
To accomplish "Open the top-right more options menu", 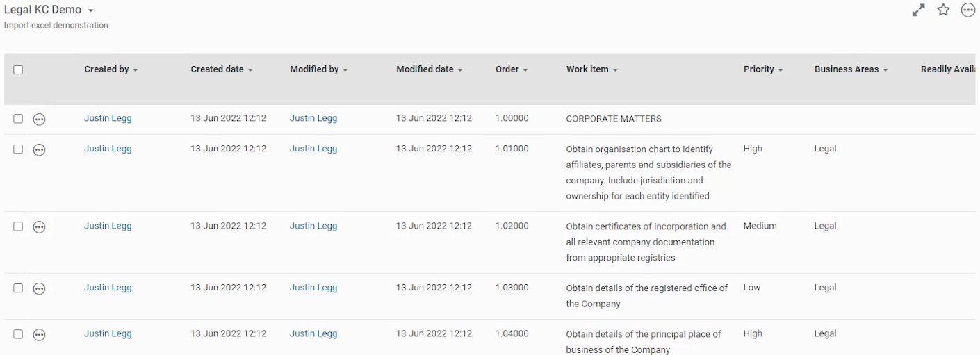I will coord(967,10).
